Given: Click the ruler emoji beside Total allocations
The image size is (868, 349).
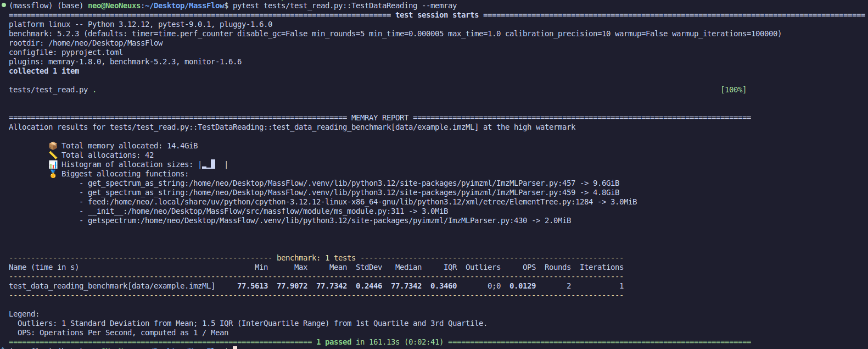Looking at the screenshot, I should (53, 155).
